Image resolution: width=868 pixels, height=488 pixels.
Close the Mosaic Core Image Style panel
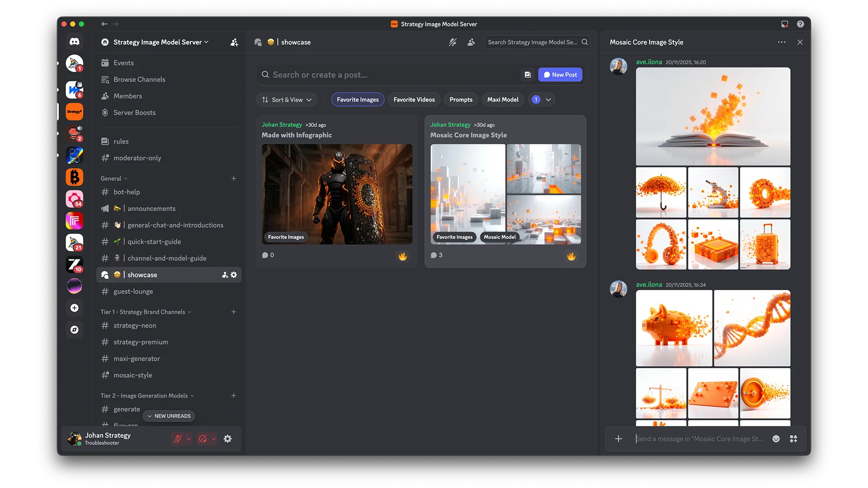(800, 42)
